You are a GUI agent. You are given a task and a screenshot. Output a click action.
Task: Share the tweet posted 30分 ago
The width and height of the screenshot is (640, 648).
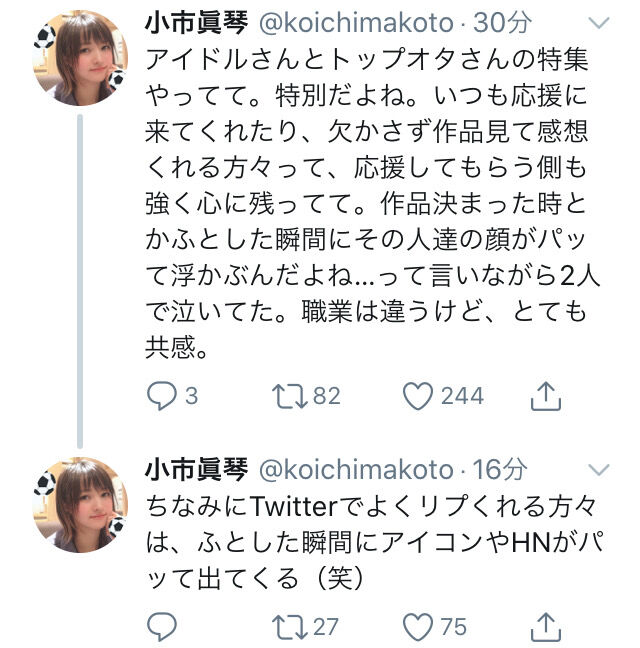[x=543, y=397]
